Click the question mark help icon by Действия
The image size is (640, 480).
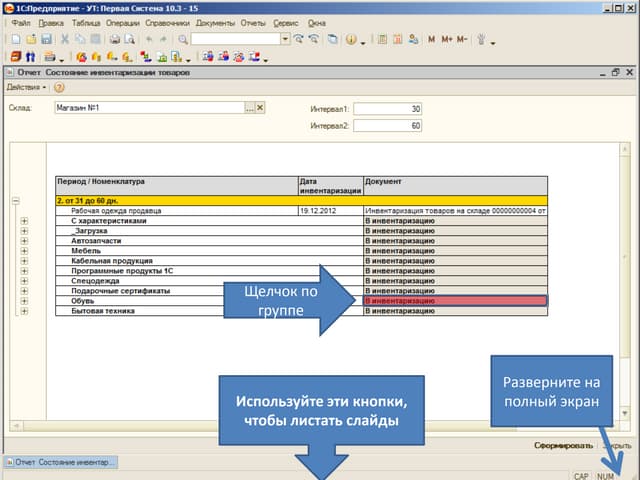[x=59, y=87]
